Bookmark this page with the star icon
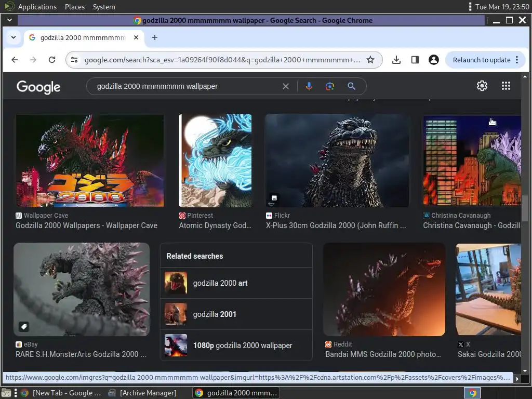 point(370,60)
